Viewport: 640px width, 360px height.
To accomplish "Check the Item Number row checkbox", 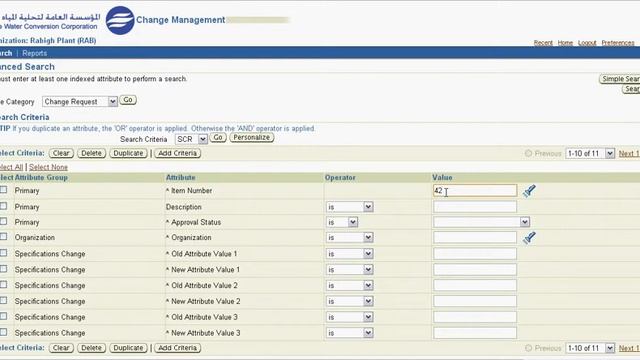I will [4, 190].
